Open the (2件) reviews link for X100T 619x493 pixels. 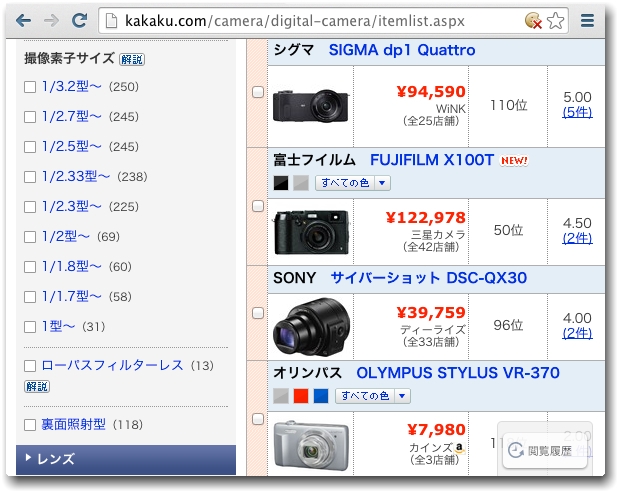577,238
